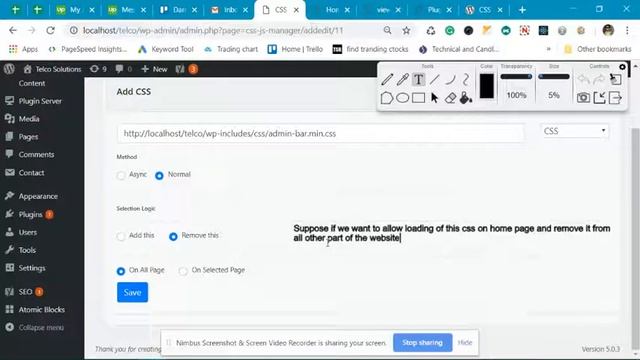Expand hidden bookmarks chevron
The image size is (640, 360).
[x=549, y=49]
